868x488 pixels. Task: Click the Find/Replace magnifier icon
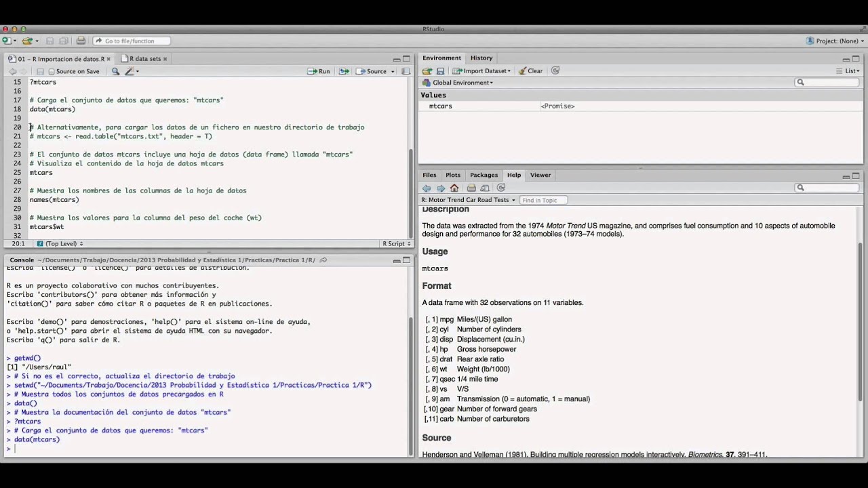point(115,71)
